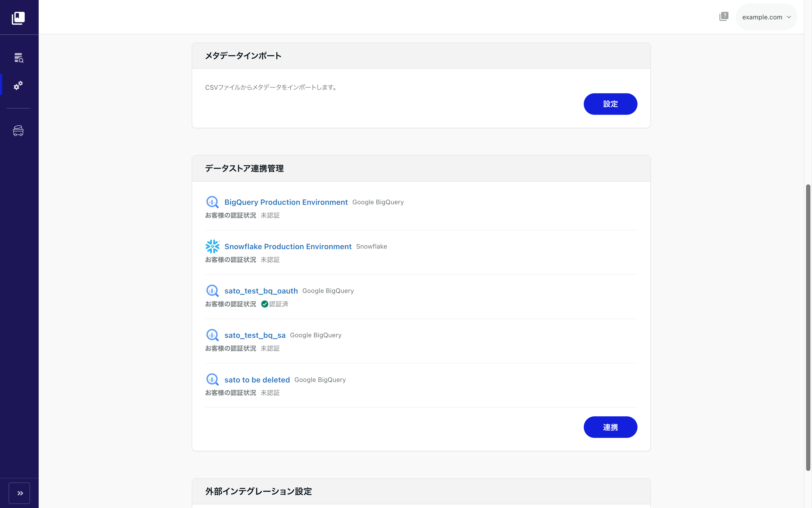Screen dimensions: 812x508
Task: Open the example.com account dropdown
Action: coord(766,17)
